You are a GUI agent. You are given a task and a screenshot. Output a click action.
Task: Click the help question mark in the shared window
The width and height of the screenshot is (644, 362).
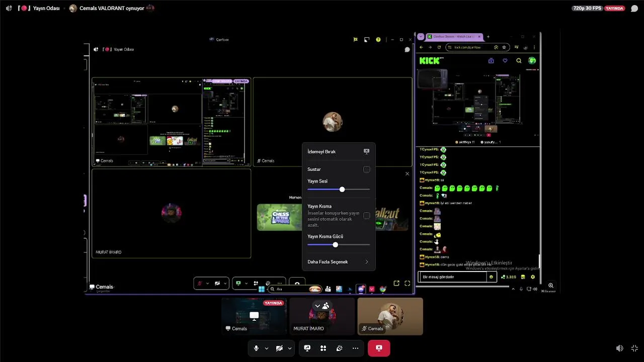click(x=378, y=40)
